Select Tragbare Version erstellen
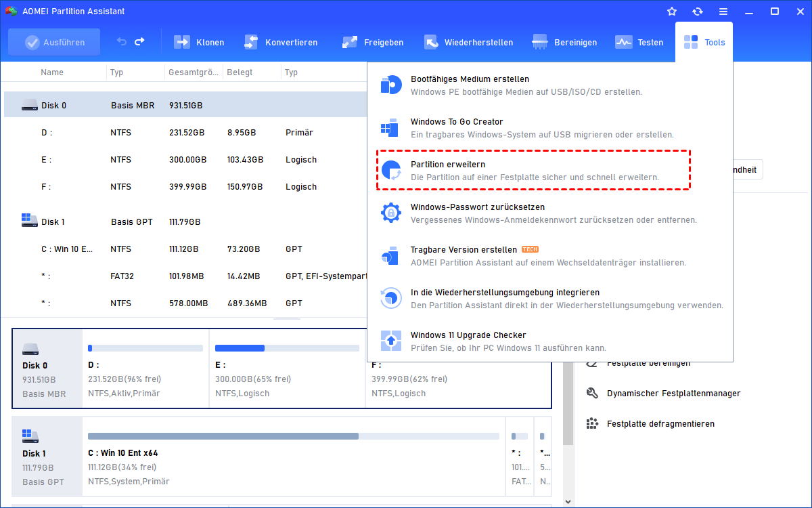This screenshot has width=812, height=508. pyautogui.click(x=549, y=255)
